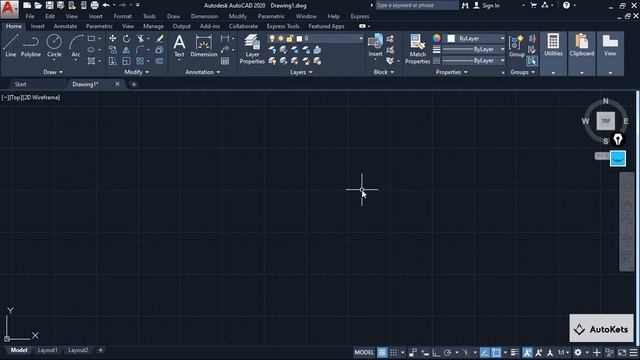Image resolution: width=640 pixels, height=360 pixels.
Task: Click the Top view control label
Action: coord(15,98)
